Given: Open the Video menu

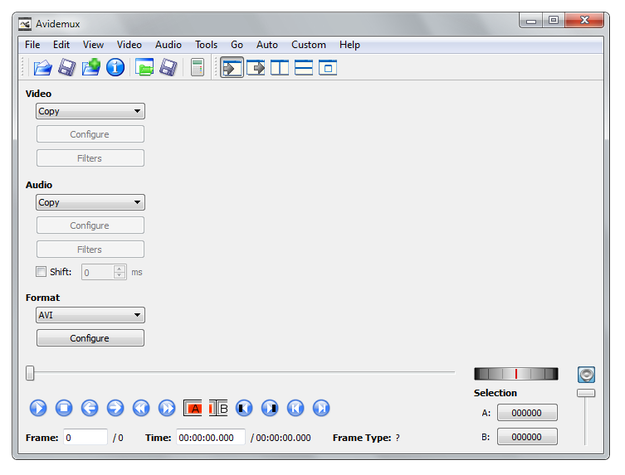Looking at the screenshot, I should (x=129, y=45).
